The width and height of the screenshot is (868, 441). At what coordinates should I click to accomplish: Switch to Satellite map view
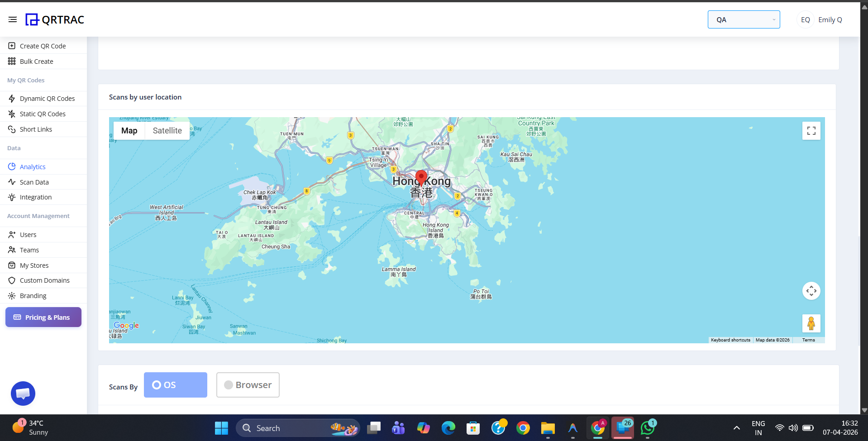click(x=167, y=130)
